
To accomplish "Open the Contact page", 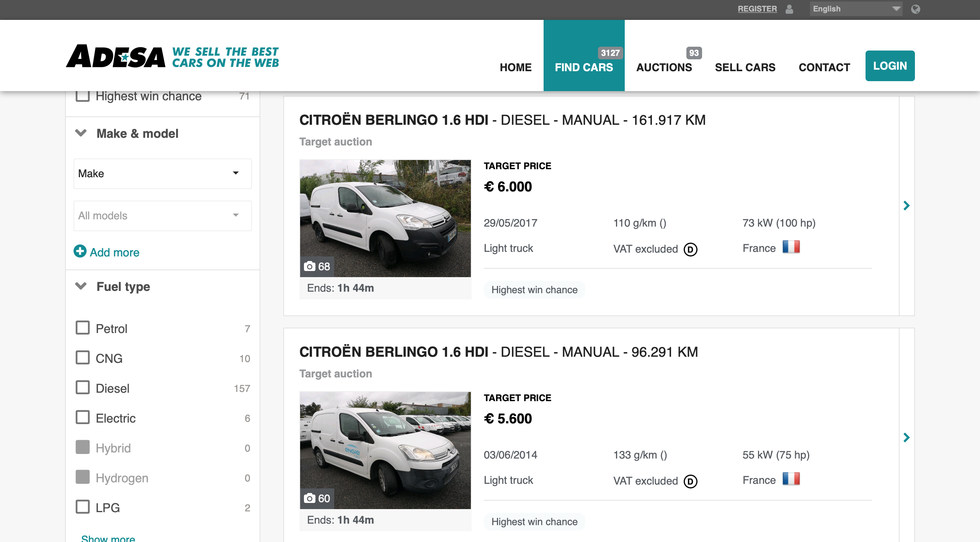I will 825,67.
